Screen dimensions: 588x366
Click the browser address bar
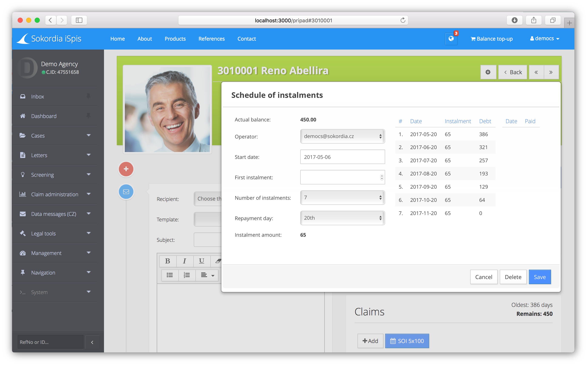pyautogui.click(x=293, y=20)
